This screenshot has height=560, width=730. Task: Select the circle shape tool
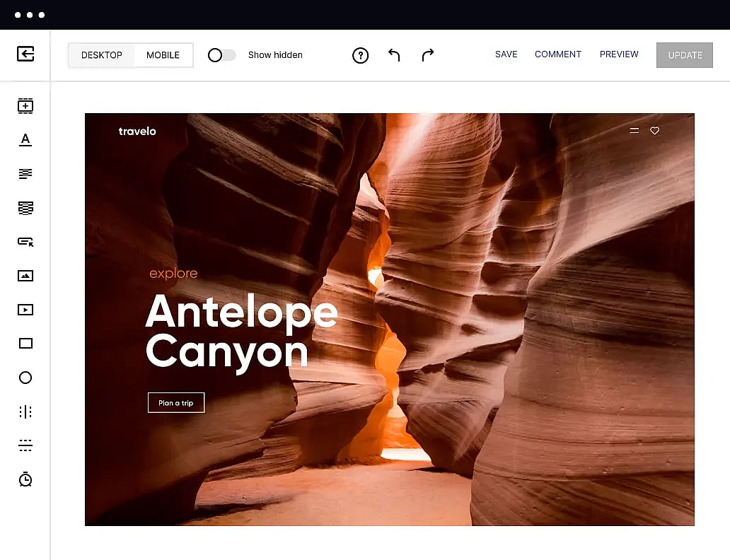coord(25,378)
